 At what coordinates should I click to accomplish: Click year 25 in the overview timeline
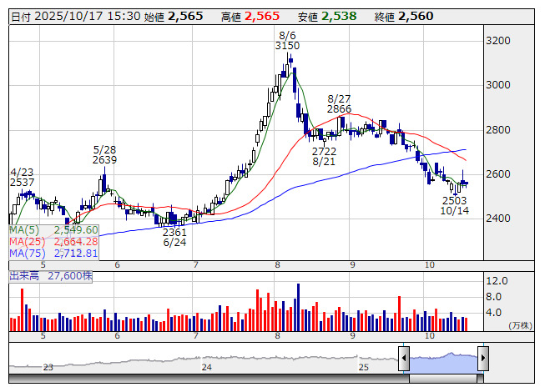[x=364, y=367]
